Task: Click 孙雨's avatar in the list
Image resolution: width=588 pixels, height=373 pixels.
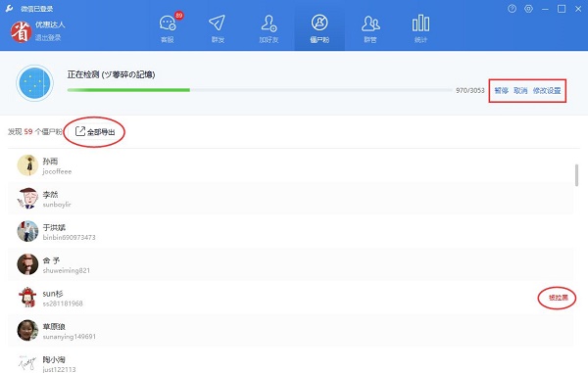Action: click(27, 165)
